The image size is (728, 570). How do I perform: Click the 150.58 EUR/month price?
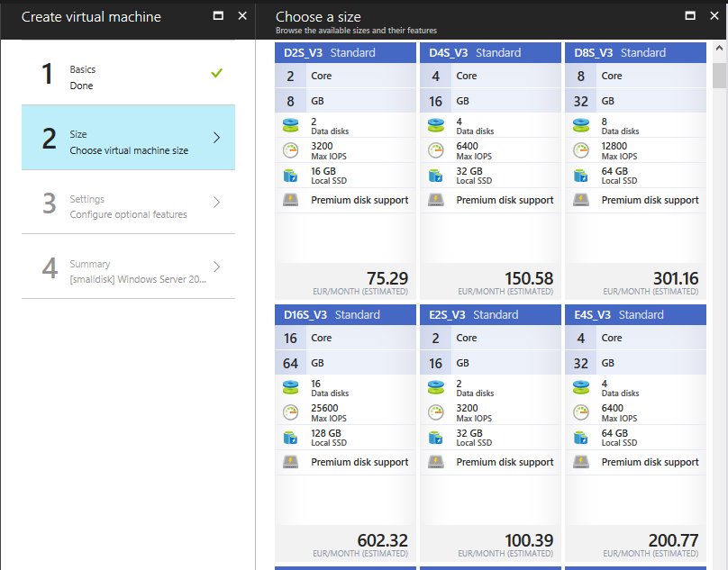pos(529,278)
